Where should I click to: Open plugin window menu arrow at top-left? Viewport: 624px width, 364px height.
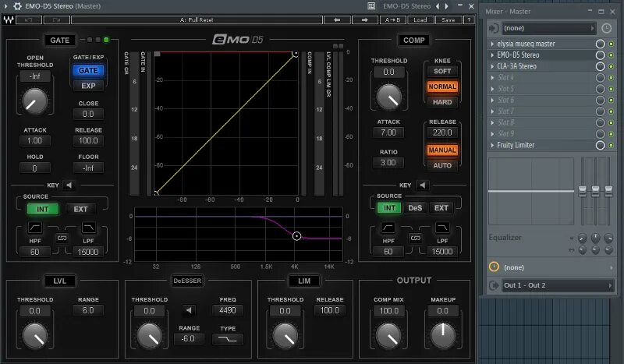tap(5, 6)
